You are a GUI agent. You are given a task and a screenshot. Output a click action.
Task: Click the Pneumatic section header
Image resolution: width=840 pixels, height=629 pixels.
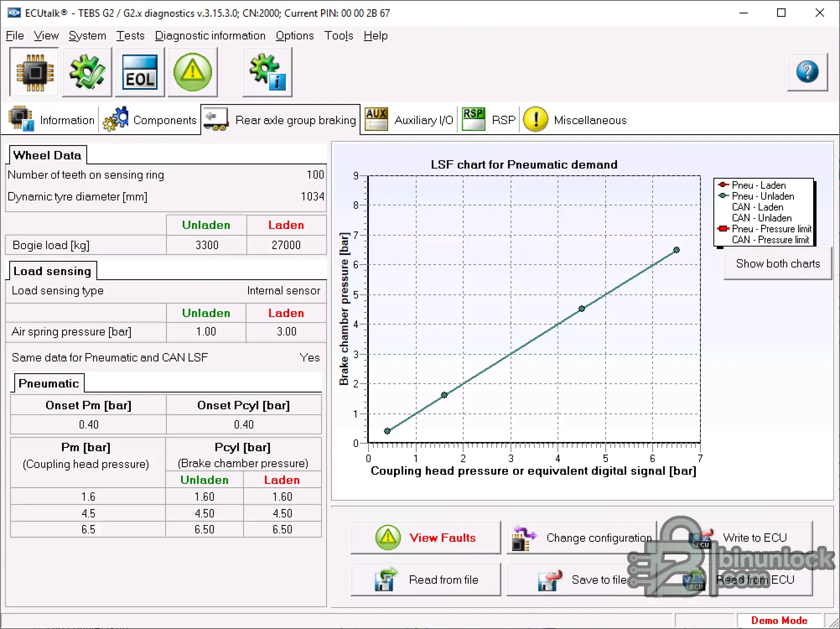coord(49,383)
